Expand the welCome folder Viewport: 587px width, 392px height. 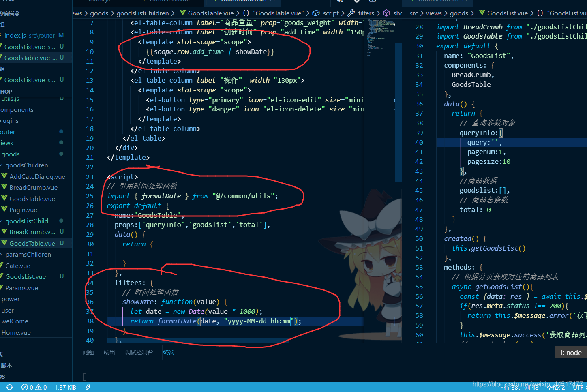click(15, 321)
